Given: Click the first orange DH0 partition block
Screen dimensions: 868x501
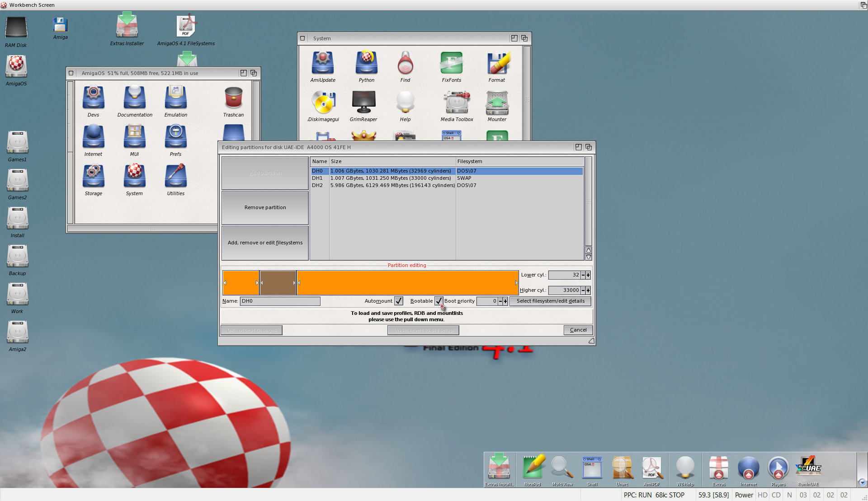Looking at the screenshot, I should [x=241, y=283].
